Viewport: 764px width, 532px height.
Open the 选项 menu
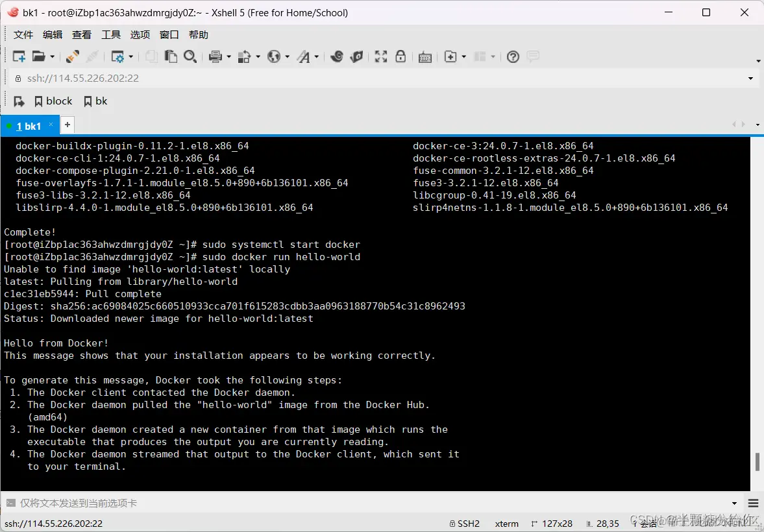tap(140, 34)
